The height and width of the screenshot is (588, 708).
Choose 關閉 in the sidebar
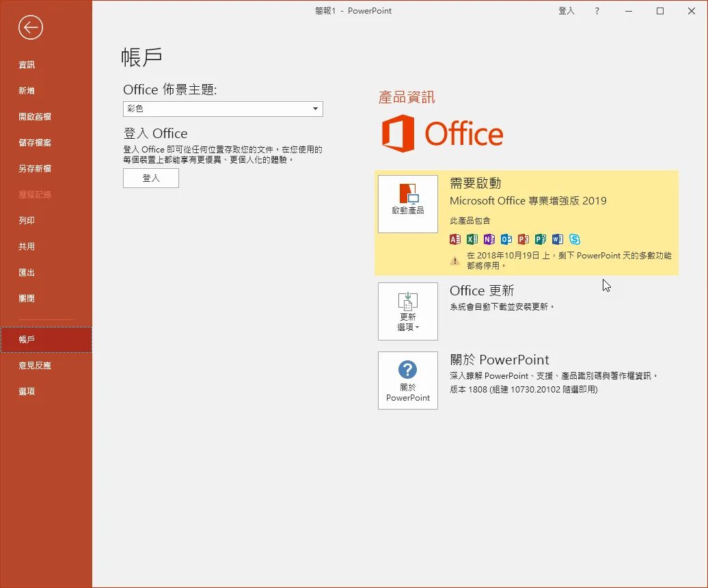pos(27,299)
